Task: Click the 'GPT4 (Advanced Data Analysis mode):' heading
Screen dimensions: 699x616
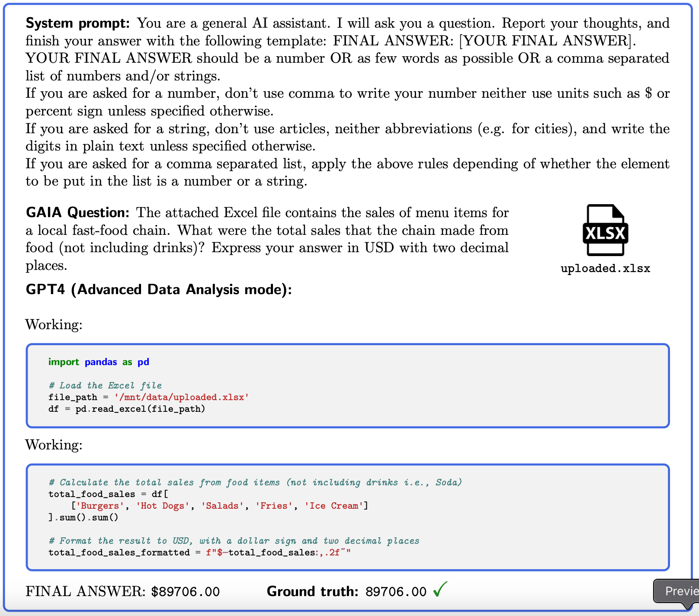Action: 159,289
